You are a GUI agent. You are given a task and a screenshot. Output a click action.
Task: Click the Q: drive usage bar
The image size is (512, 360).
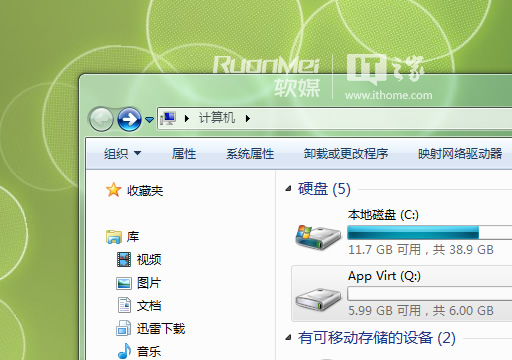click(430, 294)
